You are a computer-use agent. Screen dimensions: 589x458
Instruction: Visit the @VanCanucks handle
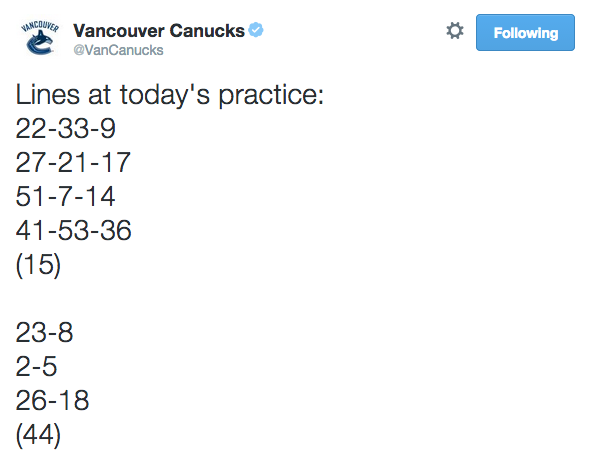tap(118, 50)
